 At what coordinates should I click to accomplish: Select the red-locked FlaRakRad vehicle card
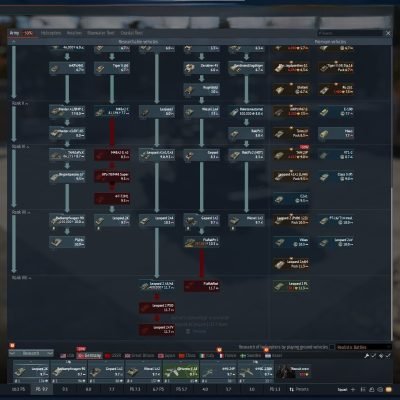[202, 286]
